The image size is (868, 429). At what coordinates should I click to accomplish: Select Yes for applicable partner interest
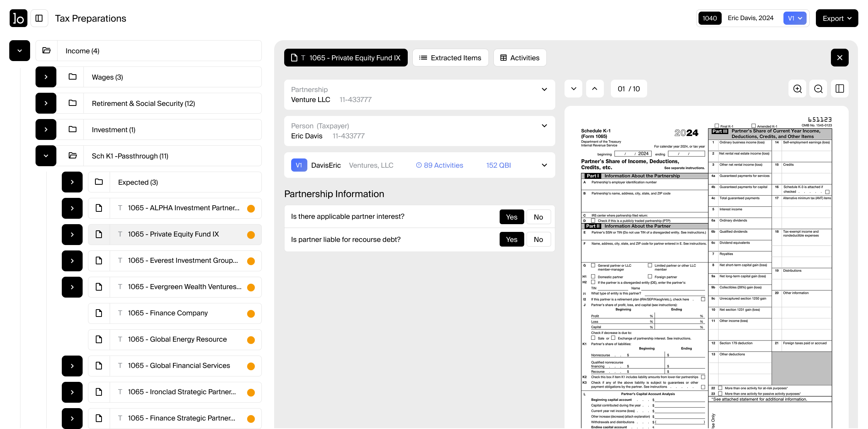(511, 217)
